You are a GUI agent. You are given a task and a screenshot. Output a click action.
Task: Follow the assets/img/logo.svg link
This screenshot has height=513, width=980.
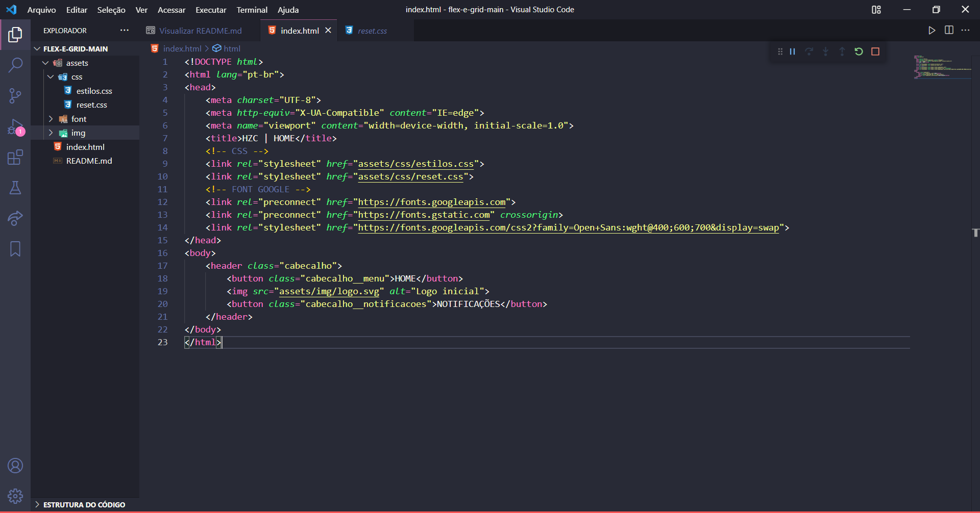pos(329,291)
